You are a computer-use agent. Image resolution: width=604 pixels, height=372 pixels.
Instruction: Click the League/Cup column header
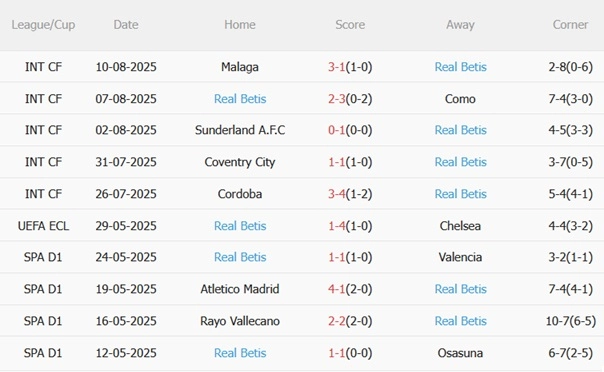(43, 25)
